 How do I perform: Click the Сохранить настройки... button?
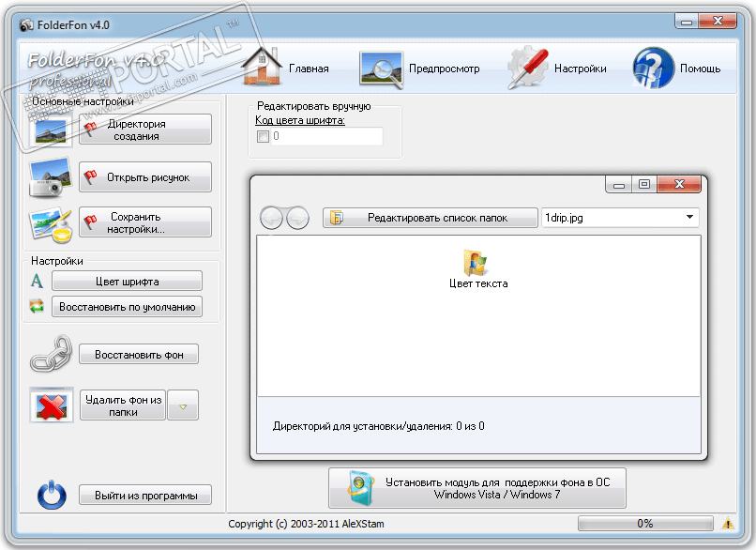pos(145,222)
